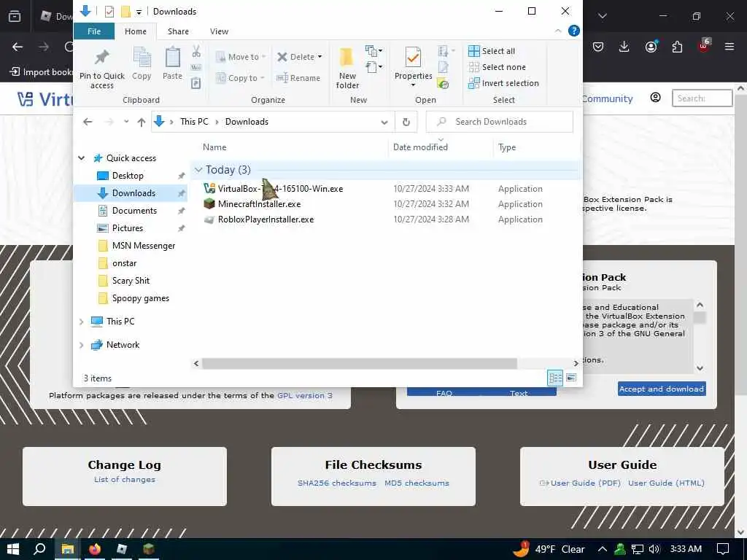
Task: Click the Pin to Quick access icon
Action: (101, 57)
